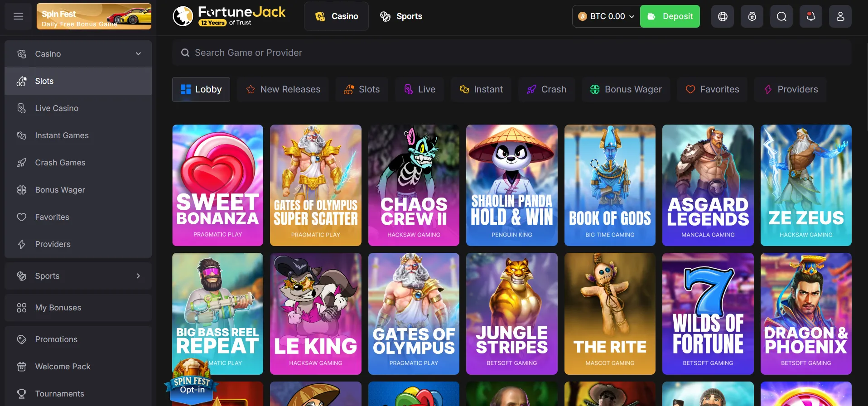868x406 pixels.
Task: Click the green Deposit button
Action: [670, 16]
